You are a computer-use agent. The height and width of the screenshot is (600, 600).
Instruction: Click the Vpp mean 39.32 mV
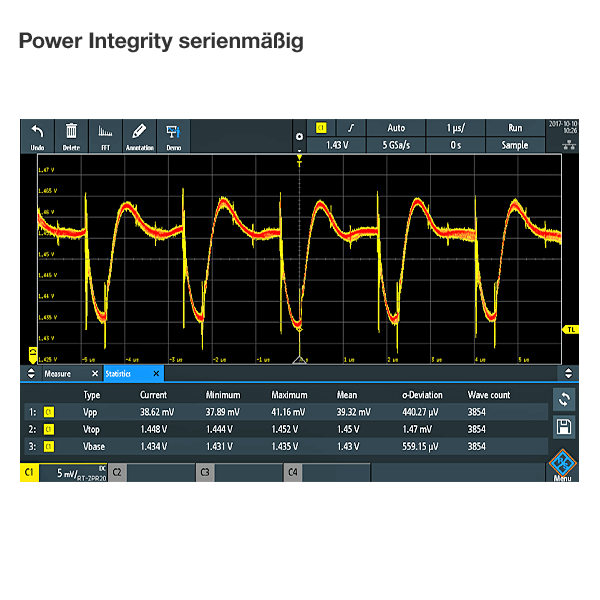[x=354, y=412]
